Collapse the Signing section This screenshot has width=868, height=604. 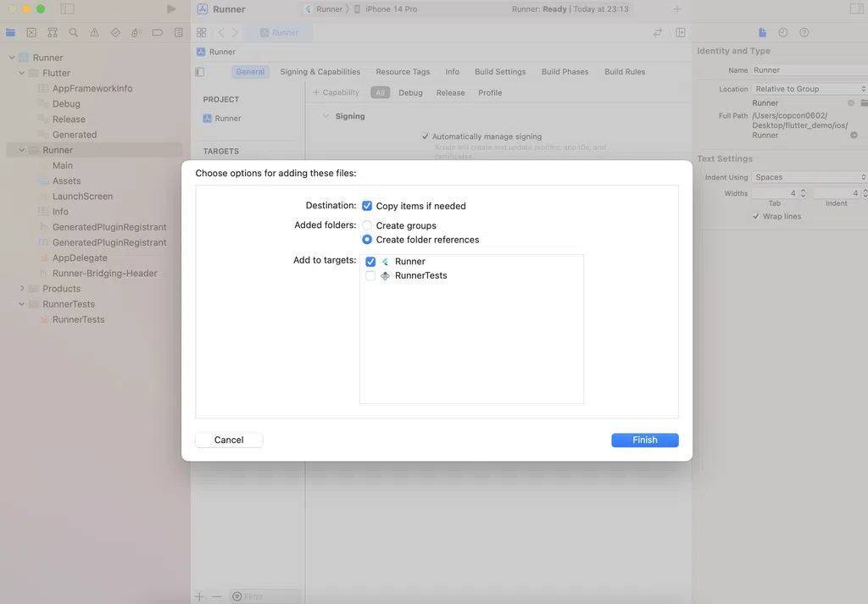(326, 116)
